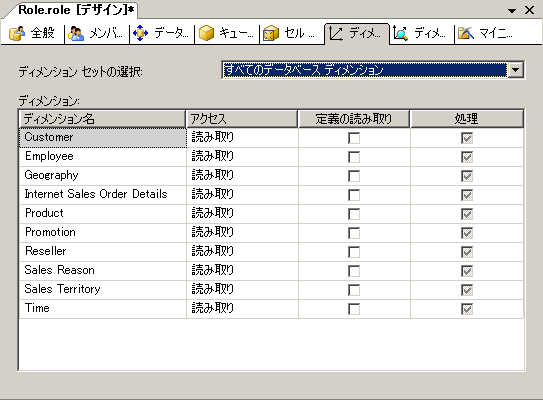Expand the dimension set dropdown arrow
The width and height of the screenshot is (543, 400).
point(516,70)
